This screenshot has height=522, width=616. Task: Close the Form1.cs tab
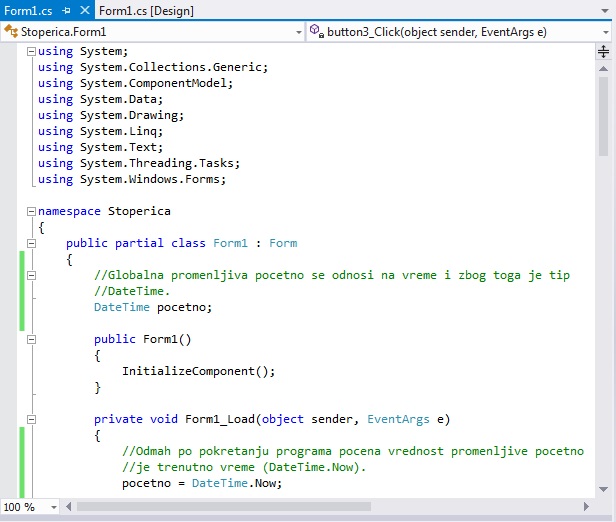coord(83,11)
